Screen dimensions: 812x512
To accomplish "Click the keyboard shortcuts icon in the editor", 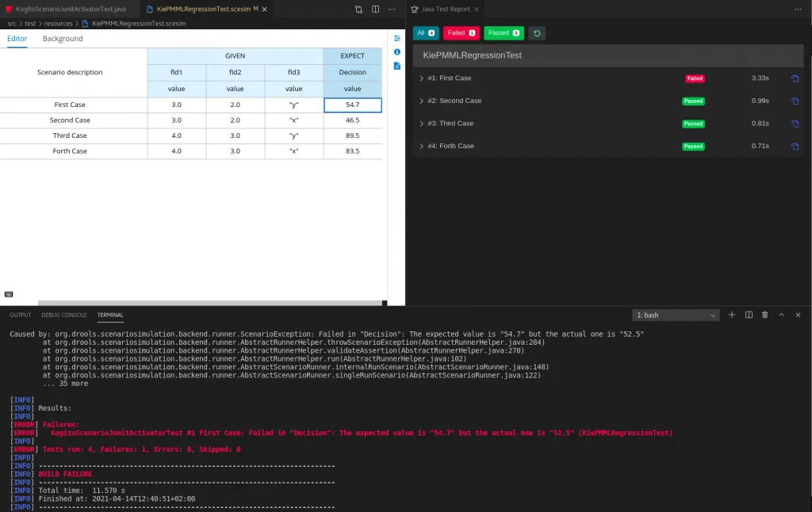I will (9, 294).
